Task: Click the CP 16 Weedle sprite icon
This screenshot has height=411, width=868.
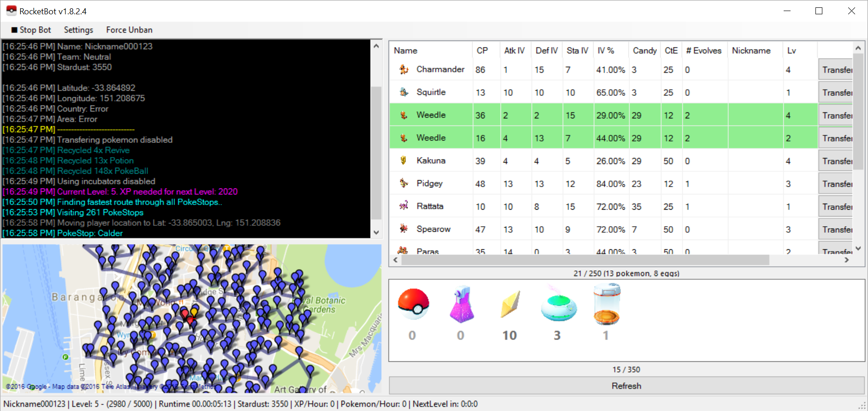Action: 404,138
